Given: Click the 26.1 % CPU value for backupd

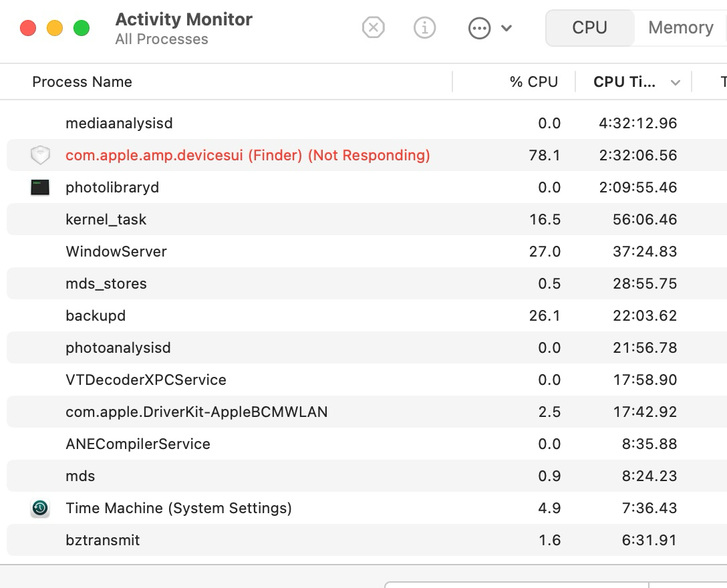Looking at the screenshot, I should point(545,315).
